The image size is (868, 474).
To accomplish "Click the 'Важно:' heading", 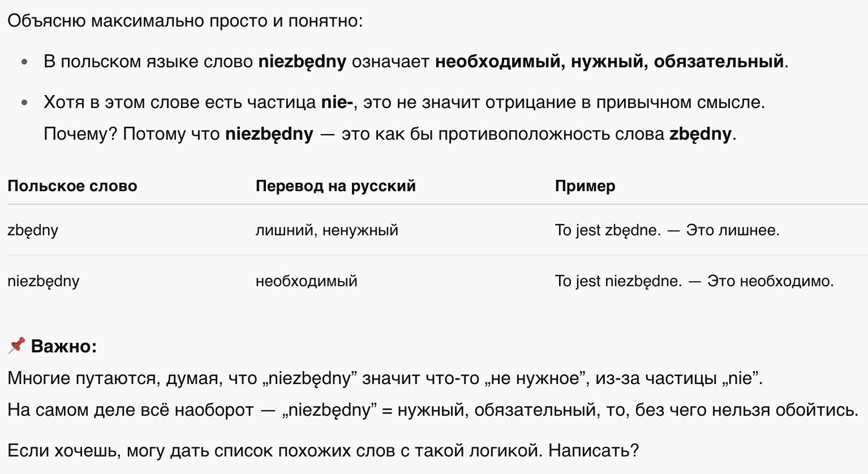I will 64,346.
